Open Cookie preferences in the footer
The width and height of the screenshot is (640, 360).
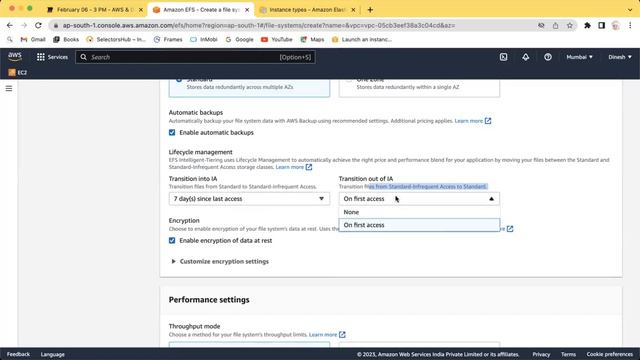point(609,354)
